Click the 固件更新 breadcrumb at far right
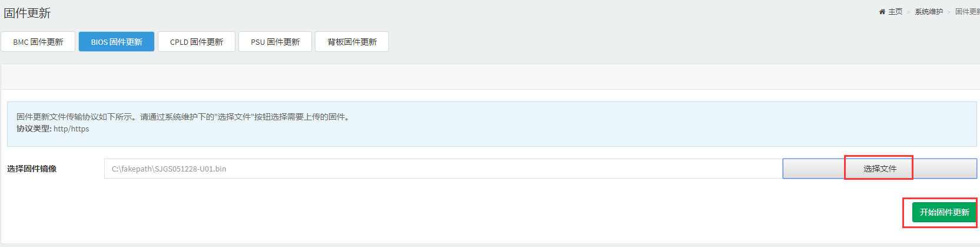This screenshot has height=247, width=980. coord(967,12)
